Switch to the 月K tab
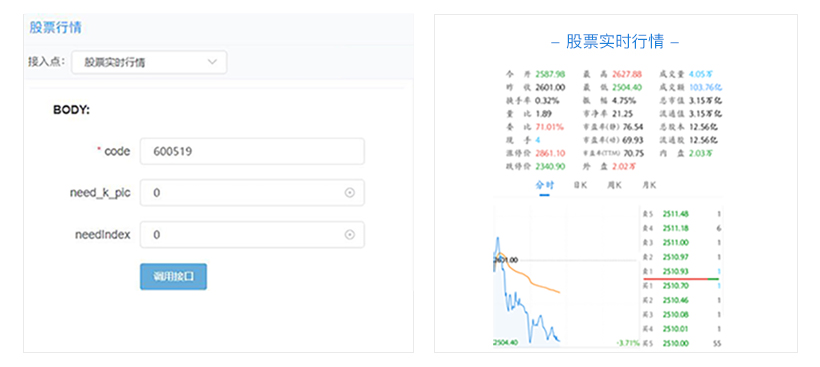 pyautogui.click(x=649, y=185)
